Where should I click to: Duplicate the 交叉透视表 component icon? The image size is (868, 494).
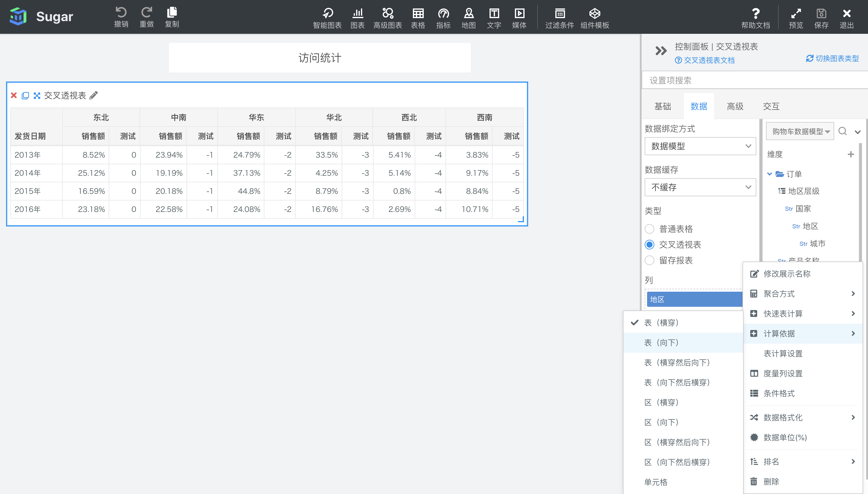[x=25, y=96]
